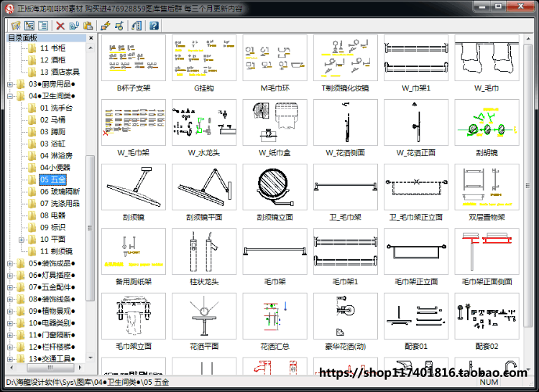Click the tree view toggle toolbar icon
This screenshot has height=392, width=539.
[29, 25]
